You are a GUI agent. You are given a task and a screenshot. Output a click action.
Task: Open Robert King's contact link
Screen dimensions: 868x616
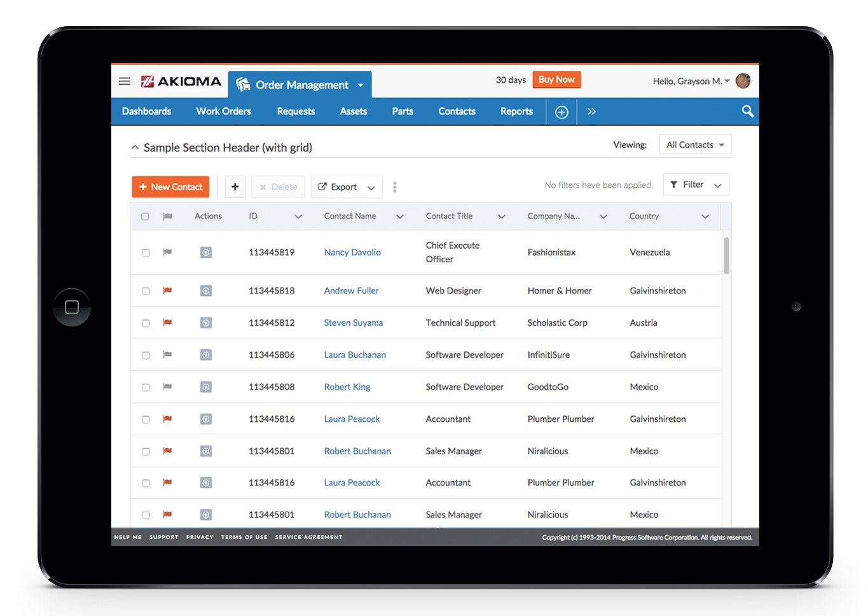(x=347, y=387)
